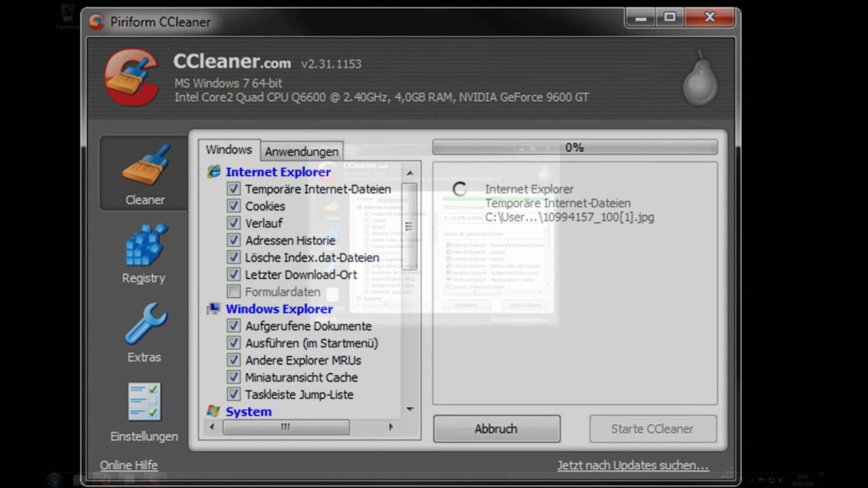Click the horizontal scroll left arrow
The image size is (868, 488).
(212, 427)
